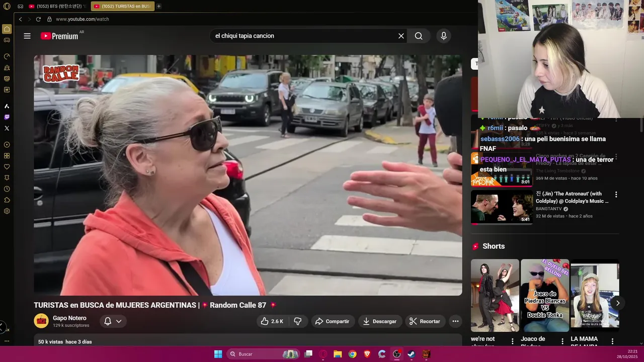The width and height of the screenshot is (644, 362).
Task: Open Brave browser from the taskbar
Action: click(367, 354)
